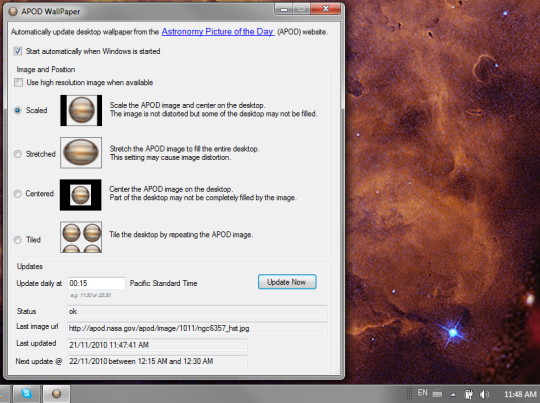This screenshot has height=403, width=540.
Task: Click the Next update @ field
Action: coord(157,361)
